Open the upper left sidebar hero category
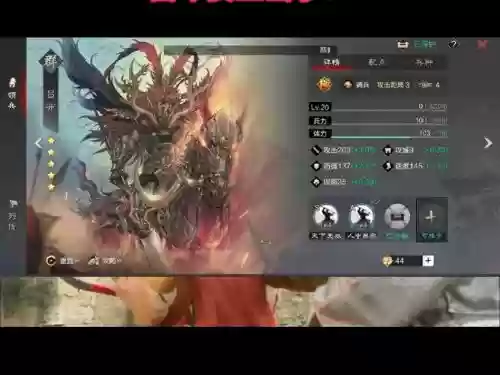Screen dimensions: 500x375 click(12, 93)
